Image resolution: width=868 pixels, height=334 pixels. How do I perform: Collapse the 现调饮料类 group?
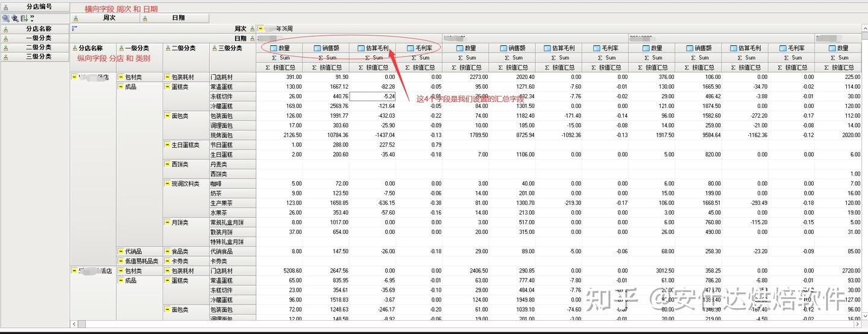click(167, 183)
